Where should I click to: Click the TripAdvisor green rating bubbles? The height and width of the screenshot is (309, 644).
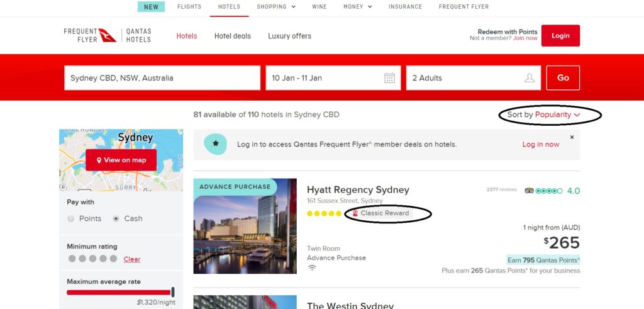(x=548, y=191)
